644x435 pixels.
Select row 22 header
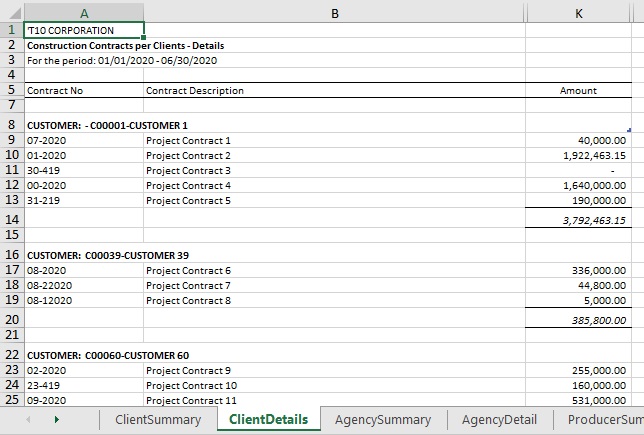tap(11, 355)
